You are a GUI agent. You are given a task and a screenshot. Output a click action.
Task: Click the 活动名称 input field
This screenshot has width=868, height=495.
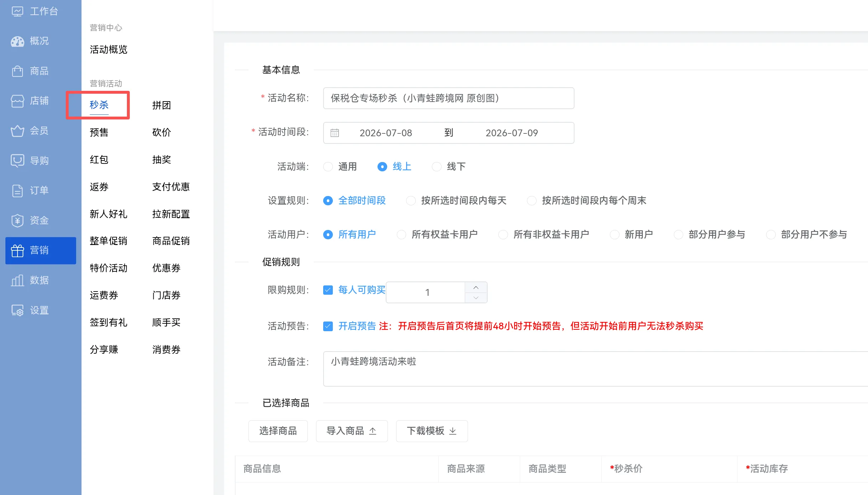(x=449, y=98)
